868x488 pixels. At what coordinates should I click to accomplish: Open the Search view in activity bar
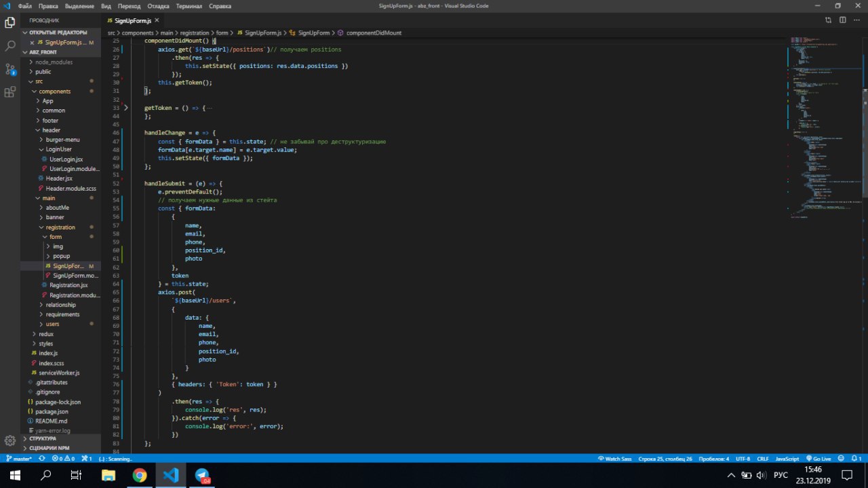pyautogui.click(x=10, y=46)
